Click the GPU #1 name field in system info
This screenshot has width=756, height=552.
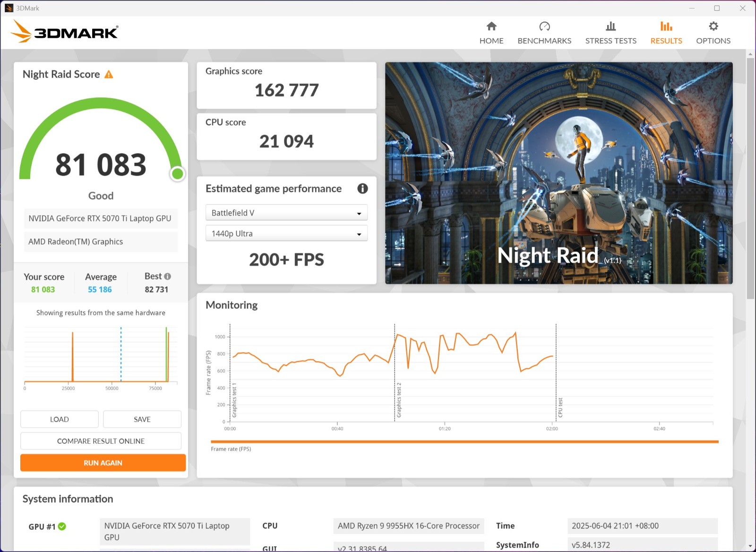point(175,531)
